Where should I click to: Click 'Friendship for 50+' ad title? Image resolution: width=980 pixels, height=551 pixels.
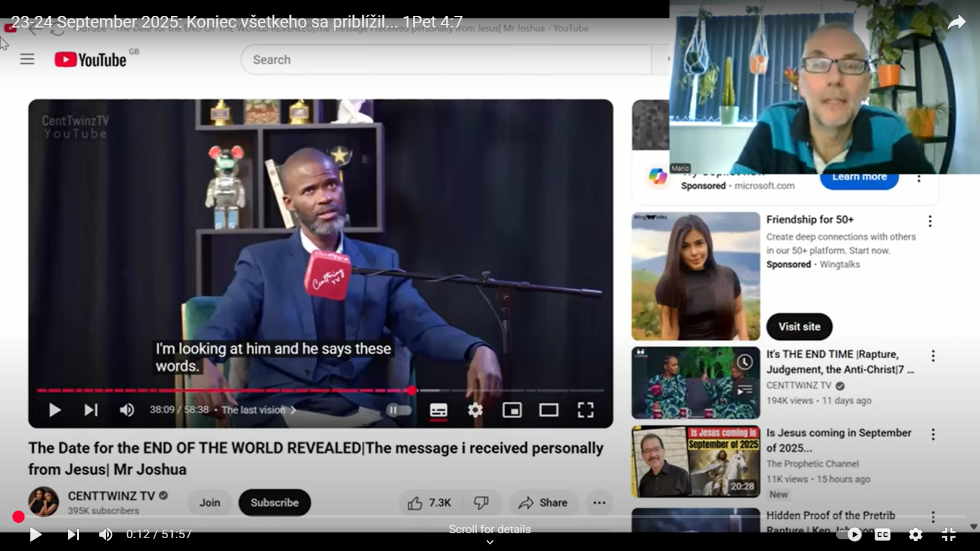(x=810, y=219)
